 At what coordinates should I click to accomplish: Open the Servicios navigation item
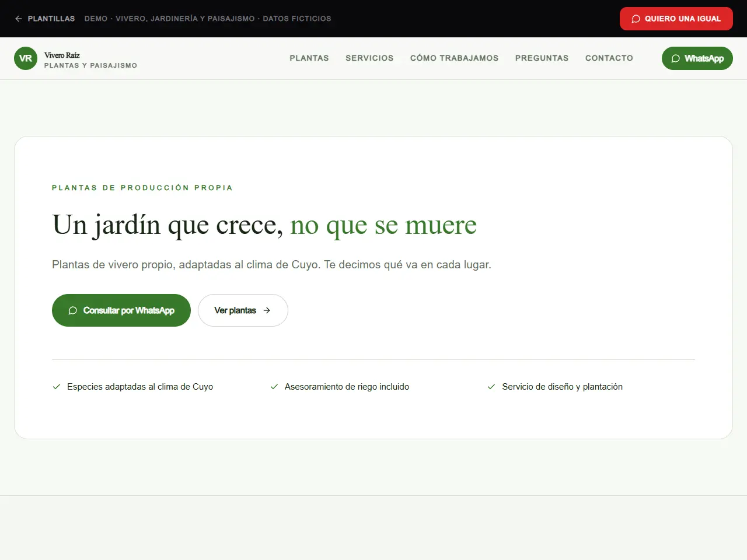(x=369, y=58)
